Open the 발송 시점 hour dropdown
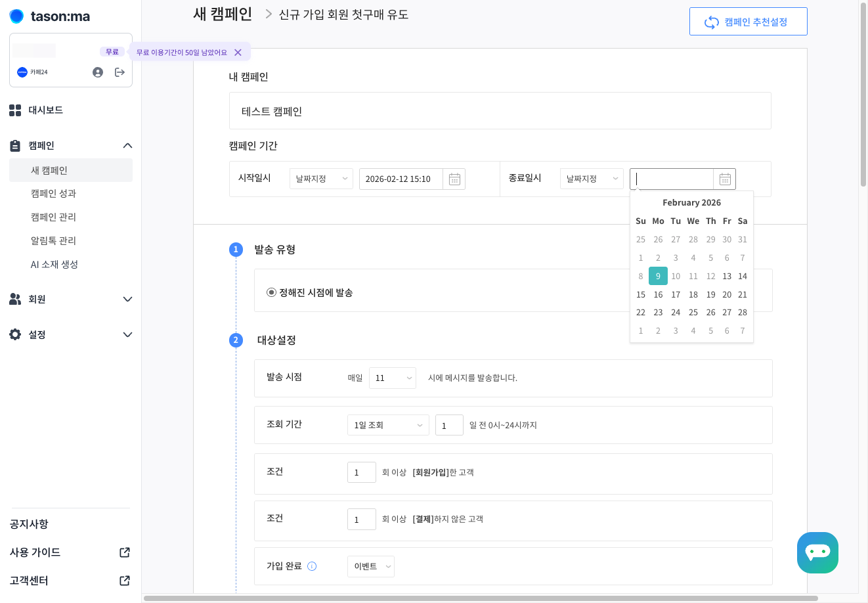Image resolution: width=868 pixels, height=603 pixels. (x=393, y=378)
